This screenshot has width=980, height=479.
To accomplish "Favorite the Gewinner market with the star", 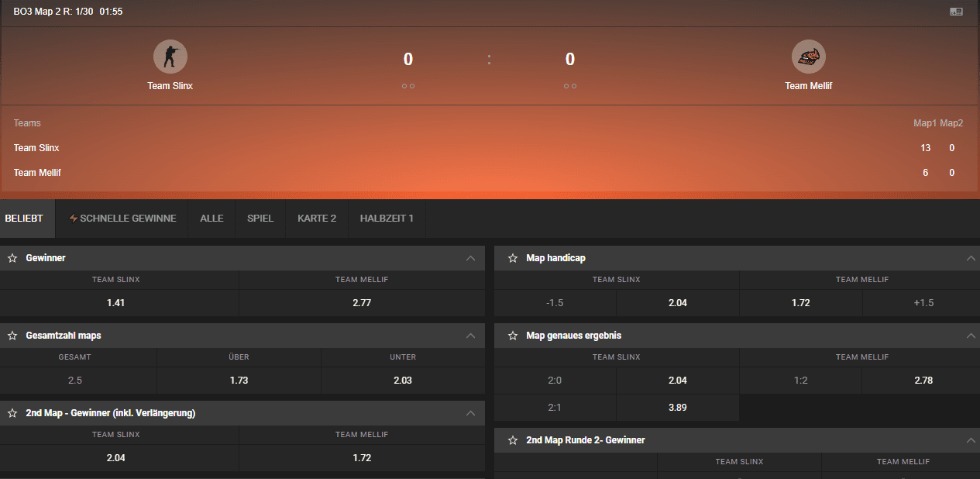I will 12,258.
